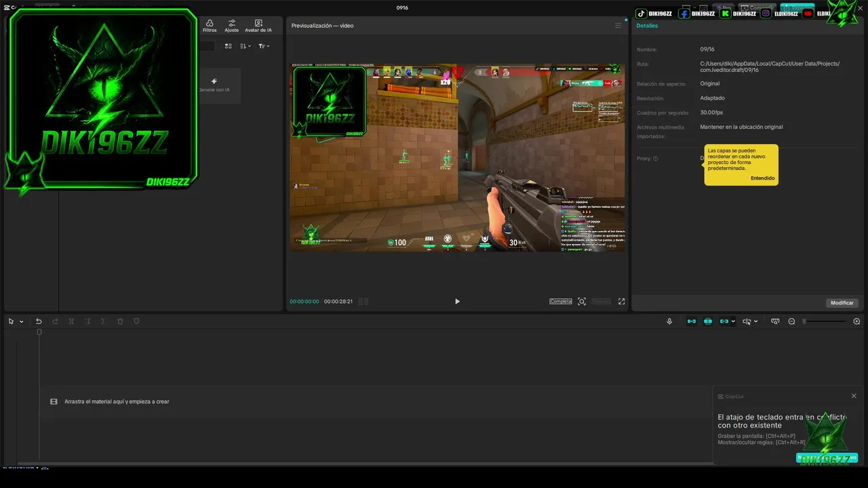Open the linkage options dropdown arrow
The height and width of the screenshot is (488, 868).
point(733,322)
